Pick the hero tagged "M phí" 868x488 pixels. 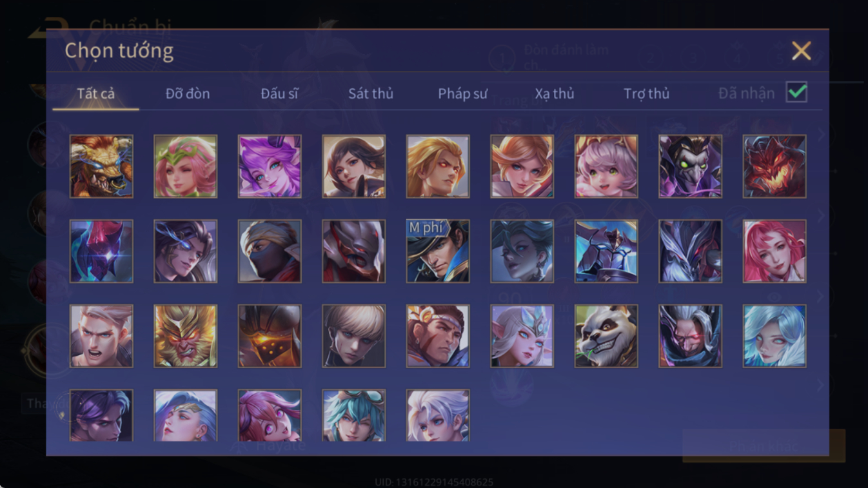click(x=438, y=251)
